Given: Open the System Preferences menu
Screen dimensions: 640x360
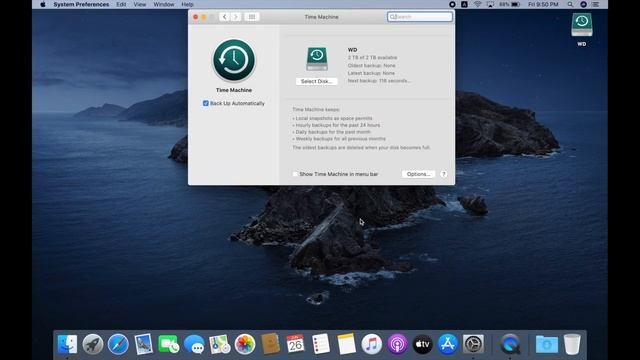Looking at the screenshot, I should coord(81,4).
